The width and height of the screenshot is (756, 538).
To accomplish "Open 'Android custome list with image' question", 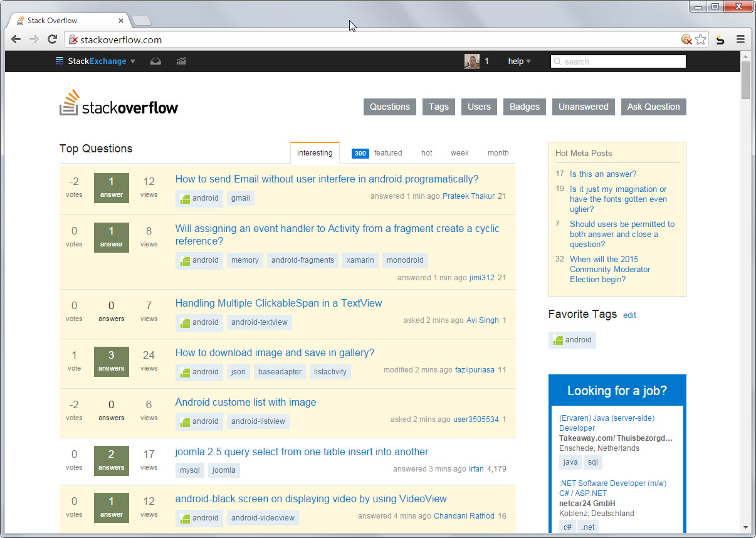I will [246, 403].
